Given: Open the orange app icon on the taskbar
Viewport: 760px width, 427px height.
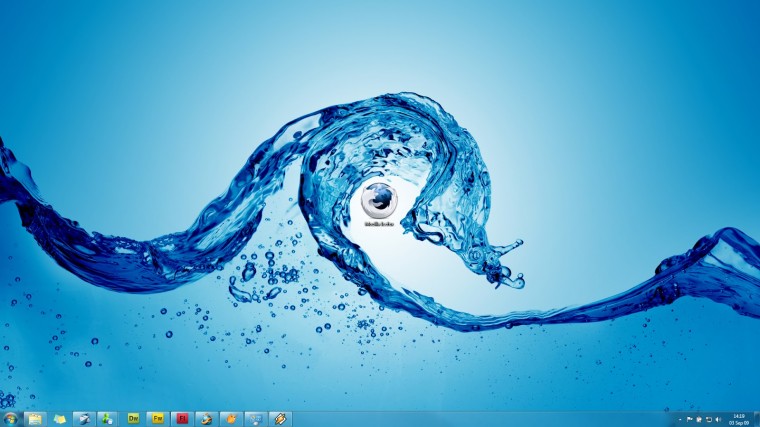Looking at the screenshot, I should (231, 419).
